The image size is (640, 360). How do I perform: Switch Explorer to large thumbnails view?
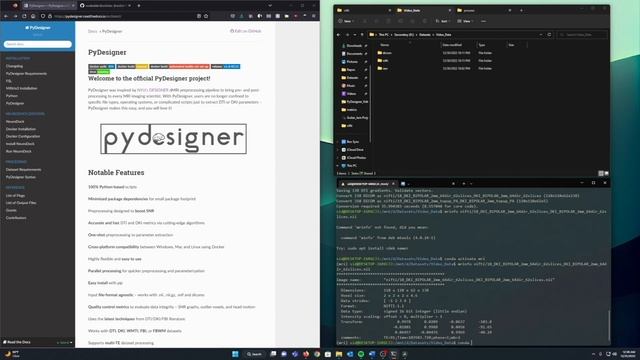point(607,173)
